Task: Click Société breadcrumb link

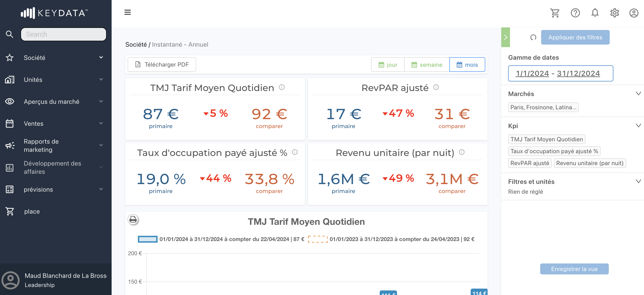Action: 136,45
